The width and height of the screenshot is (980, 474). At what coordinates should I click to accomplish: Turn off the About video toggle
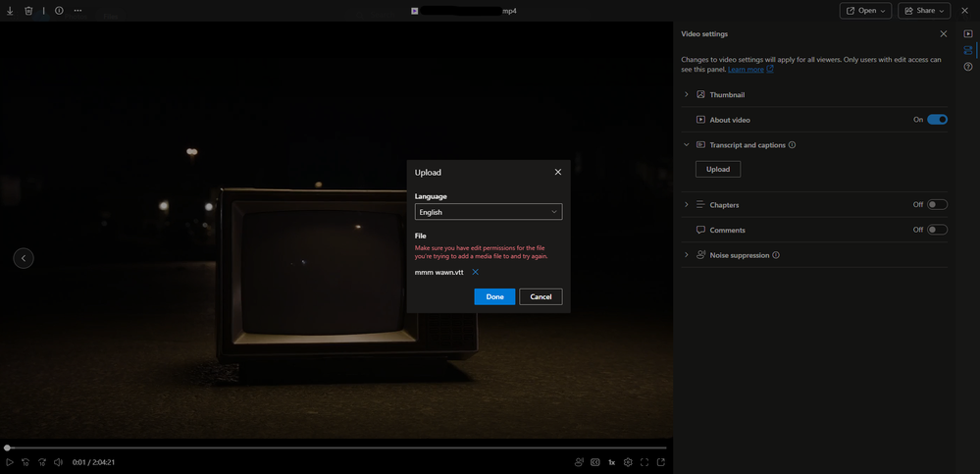(937, 120)
